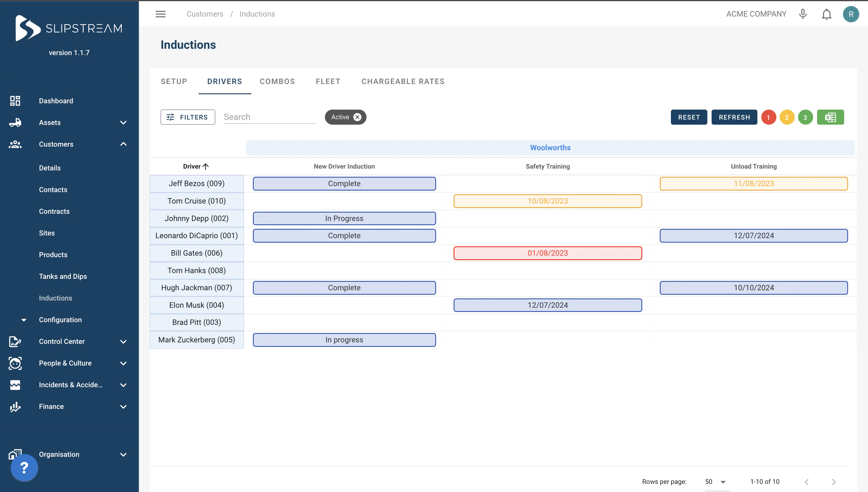Go to the next page arrow

[834, 482]
